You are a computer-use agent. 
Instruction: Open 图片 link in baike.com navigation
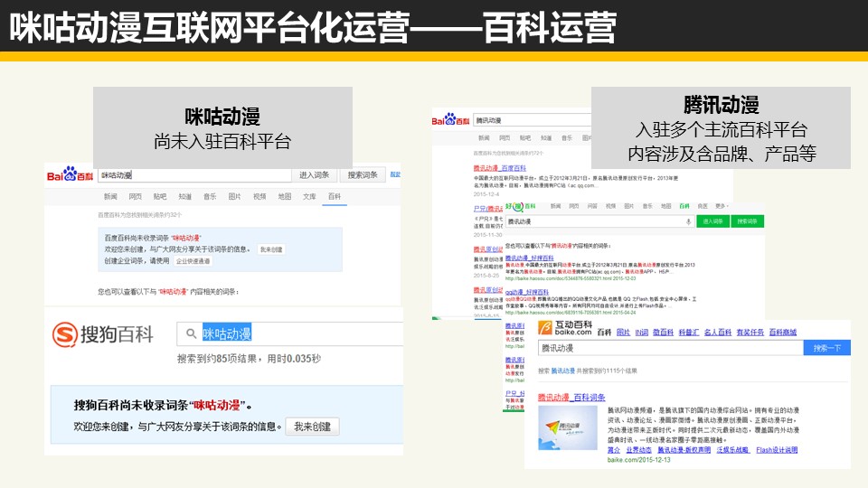(623, 332)
